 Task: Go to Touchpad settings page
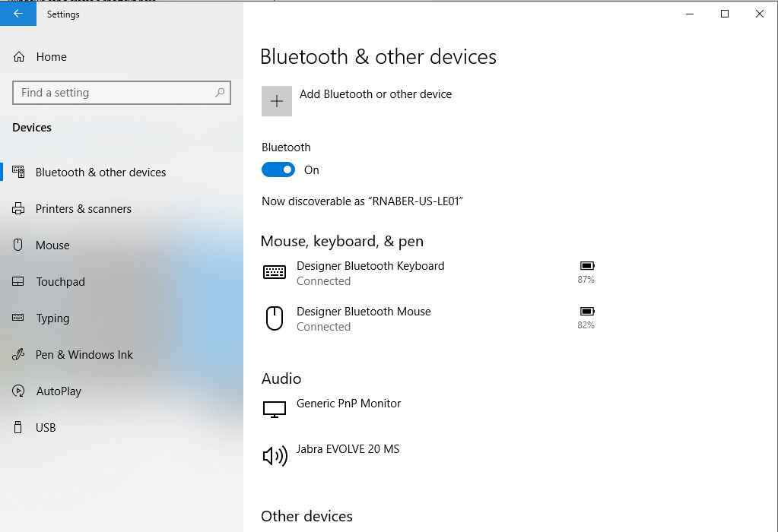click(x=60, y=282)
